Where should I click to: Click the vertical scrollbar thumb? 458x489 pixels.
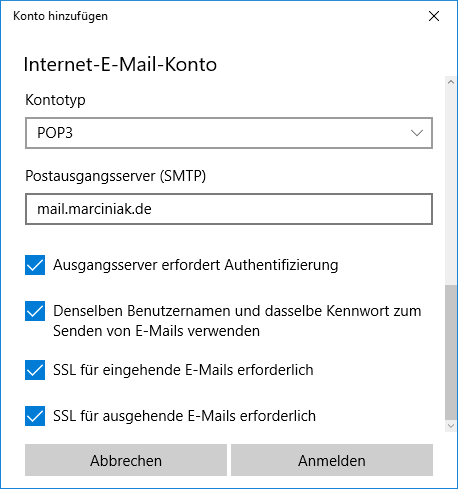click(x=451, y=352)
